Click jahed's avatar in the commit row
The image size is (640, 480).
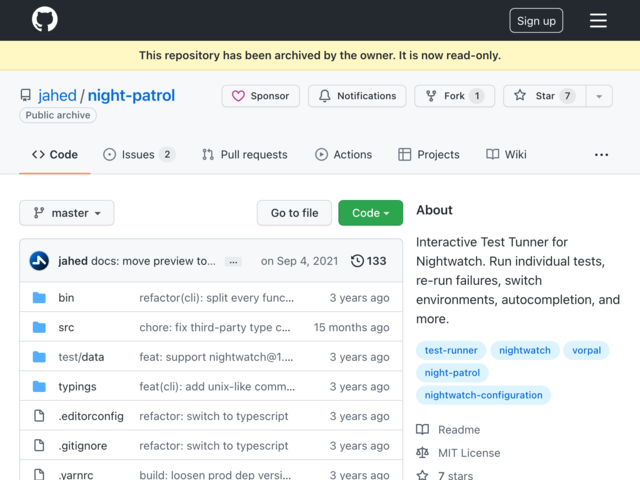[x=39, y=261]
